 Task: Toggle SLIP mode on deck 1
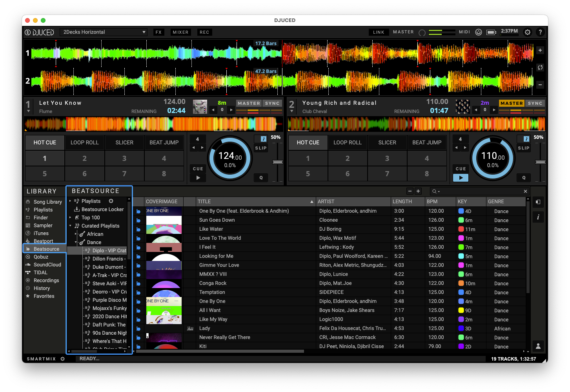260,148
